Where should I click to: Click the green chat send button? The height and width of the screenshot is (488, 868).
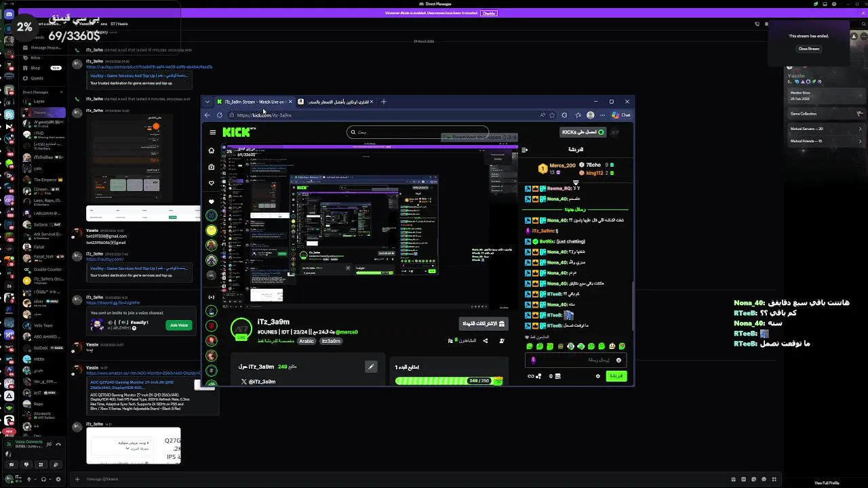pos(616,376)
